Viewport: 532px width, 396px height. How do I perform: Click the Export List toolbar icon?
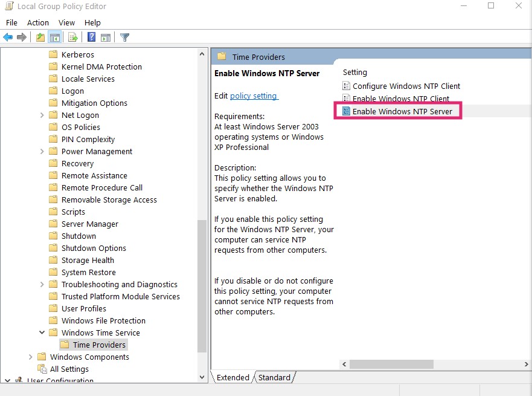73,37
